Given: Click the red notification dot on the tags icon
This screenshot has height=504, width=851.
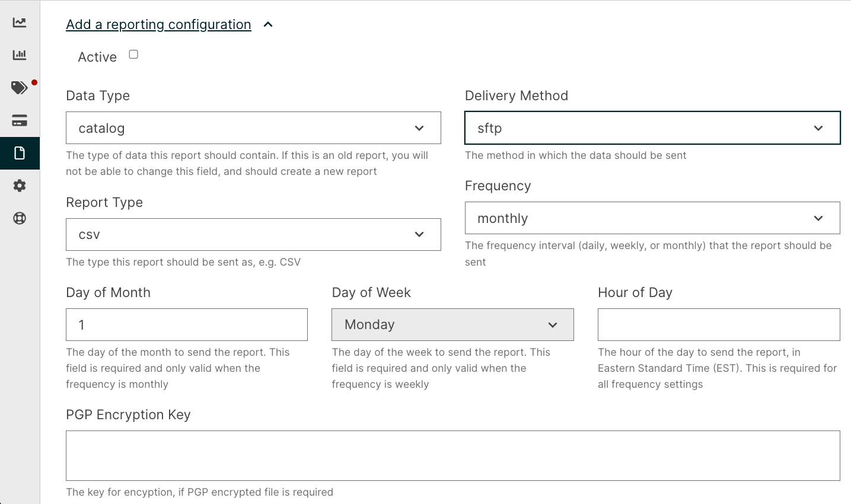Looking at the screenshot, I should [34, 82].
